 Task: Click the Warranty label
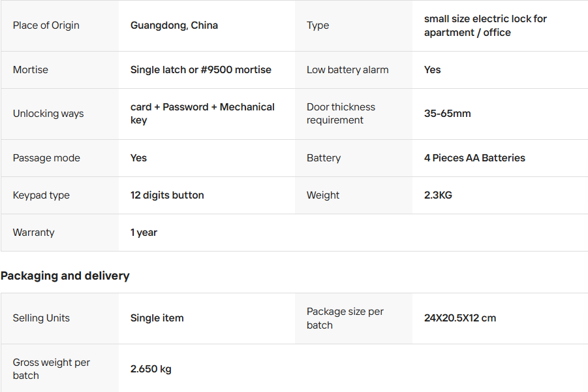coord(34,233)
